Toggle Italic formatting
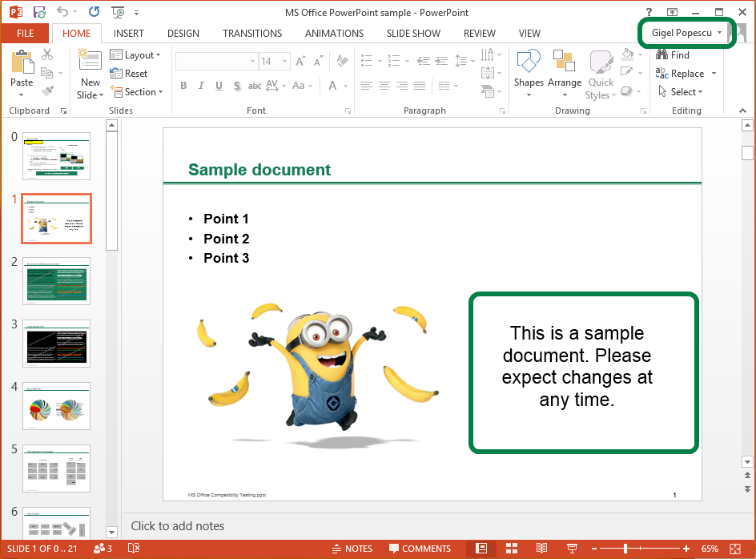This screenshot has height=559, width=756. (201, 86)
